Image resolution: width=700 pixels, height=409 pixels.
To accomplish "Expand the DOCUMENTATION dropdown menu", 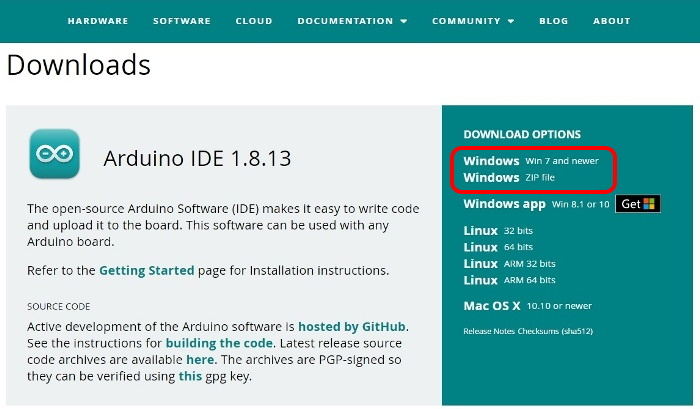I will [x=352, y=21].
